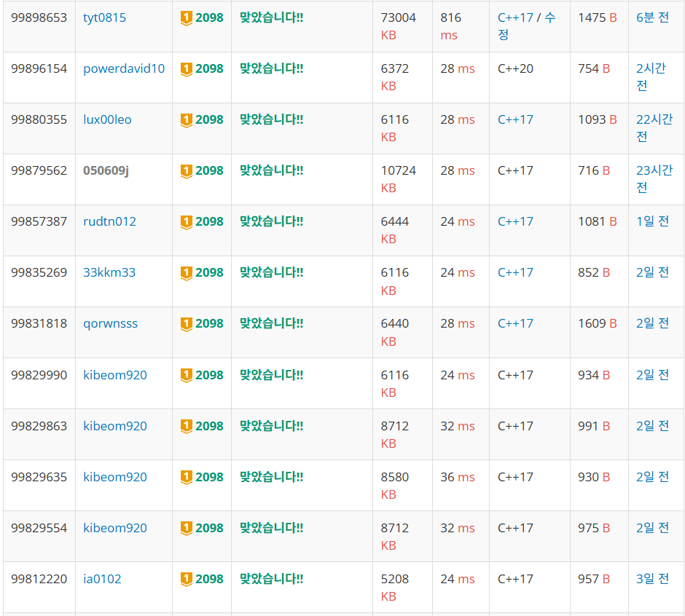
Task: Click the 3일 전 link on the bottom row
Action: pyautogui.click(x=651, y=579)
